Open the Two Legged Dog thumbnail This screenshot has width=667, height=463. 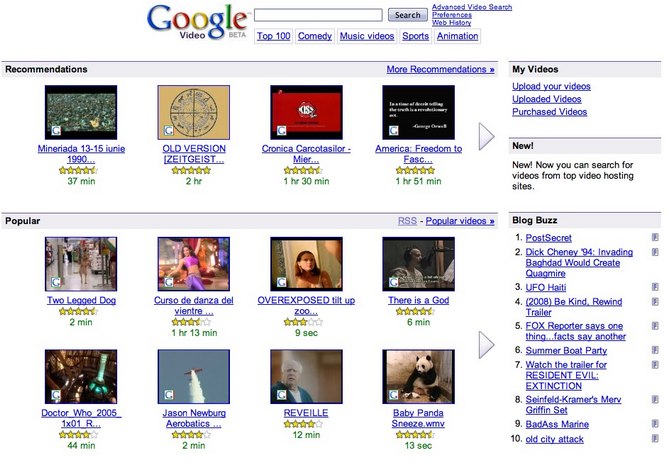[x=81, y=264]
